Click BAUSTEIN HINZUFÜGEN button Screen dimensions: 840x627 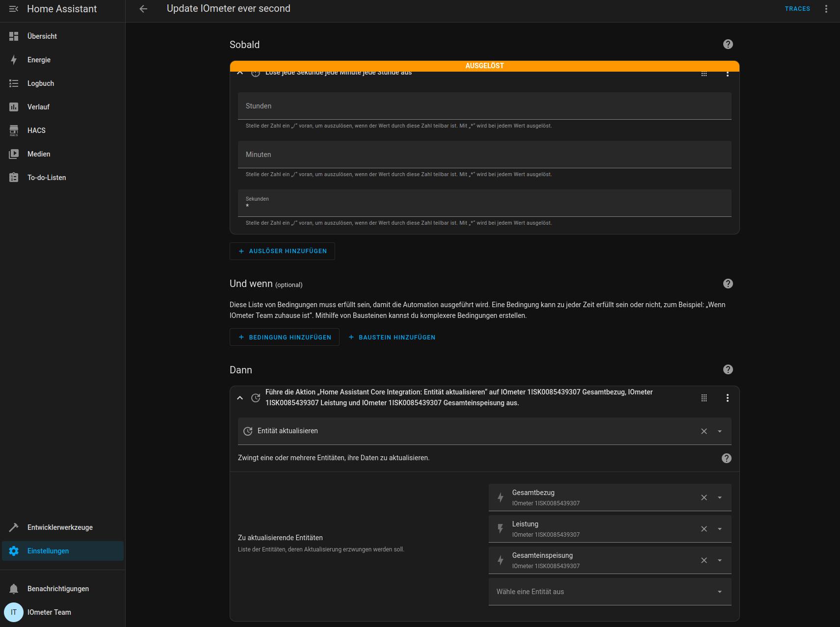click(x=392, y=337)
